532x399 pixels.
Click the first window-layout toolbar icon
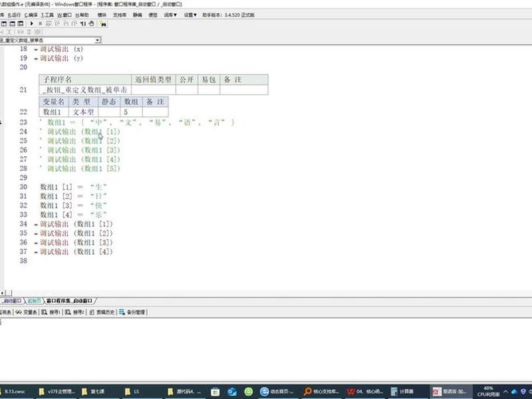[4, 23]
